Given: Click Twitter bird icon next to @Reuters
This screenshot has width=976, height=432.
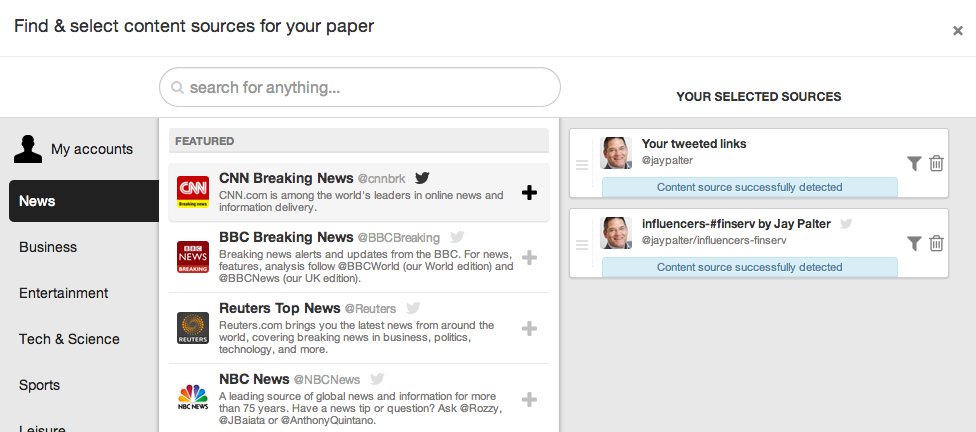Looking at the screenshot, I should pos(413,308).
